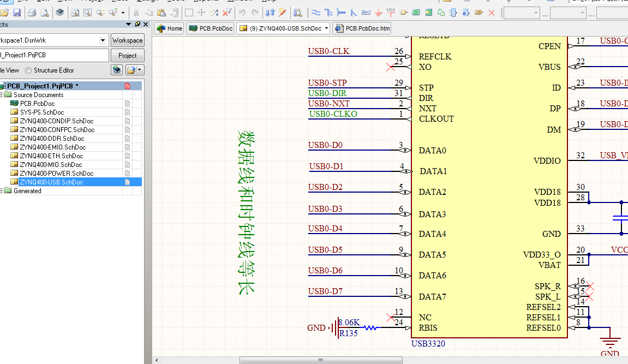Select the USB0-CLKO net label

click(333, 114)
